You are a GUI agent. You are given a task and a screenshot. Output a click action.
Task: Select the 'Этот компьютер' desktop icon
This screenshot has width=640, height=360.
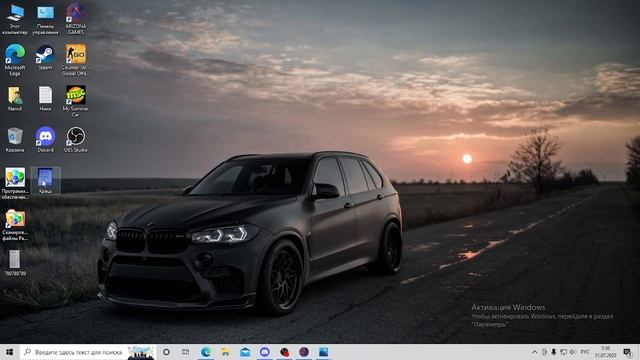coord(15,19)
